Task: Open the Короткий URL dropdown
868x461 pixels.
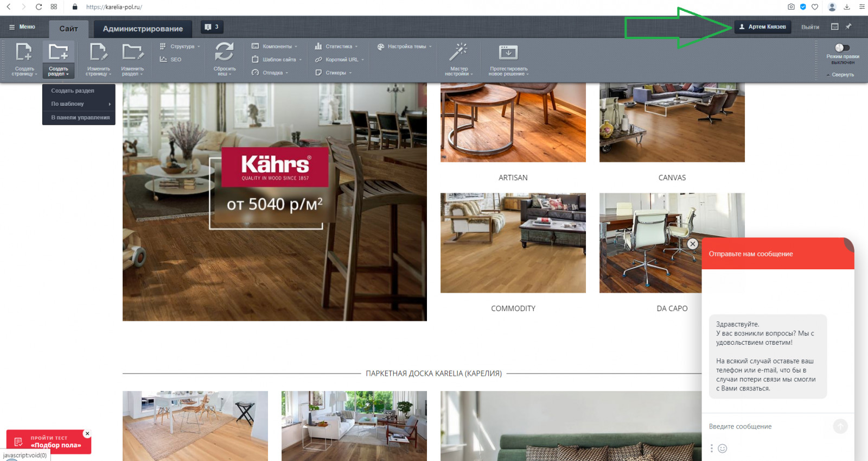Action: pos(340,59)
